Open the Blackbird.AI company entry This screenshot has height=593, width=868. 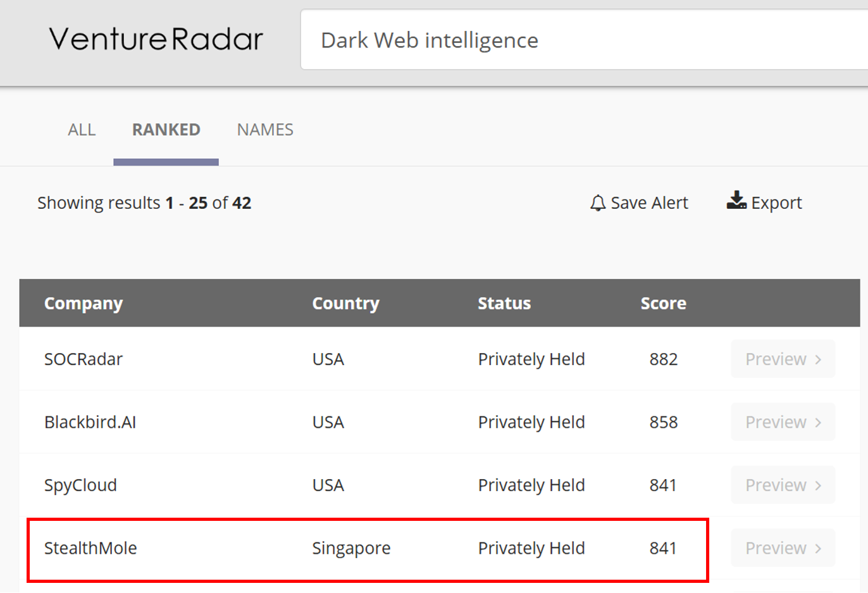(90, 422)
